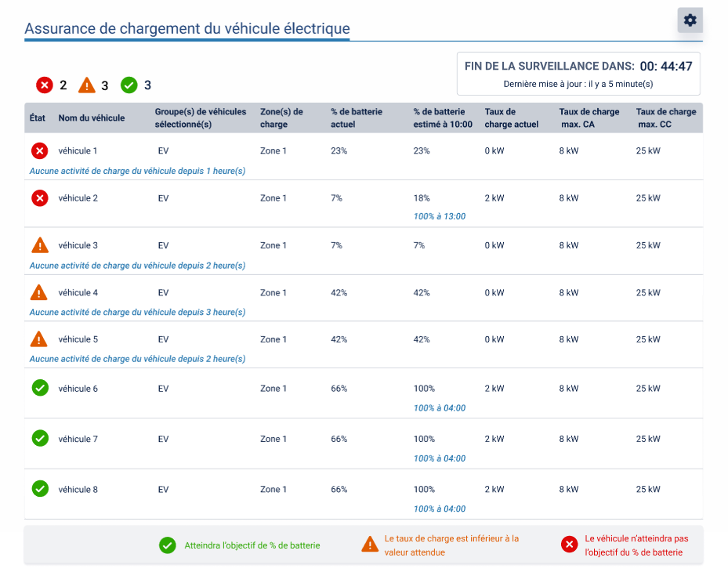
Task: Click the green check icon for véhicule 6
Action: coord(40,388)
